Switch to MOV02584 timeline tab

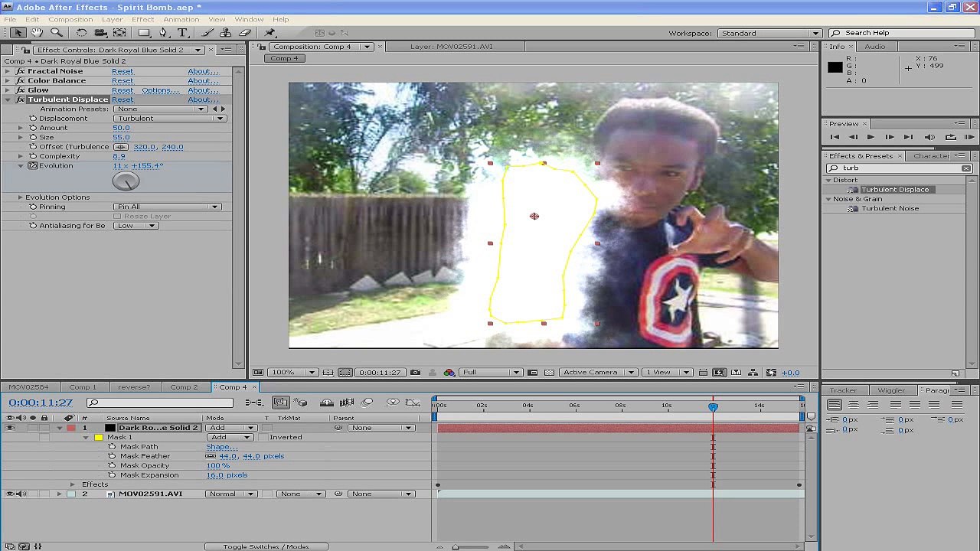[x=28, y=387]
